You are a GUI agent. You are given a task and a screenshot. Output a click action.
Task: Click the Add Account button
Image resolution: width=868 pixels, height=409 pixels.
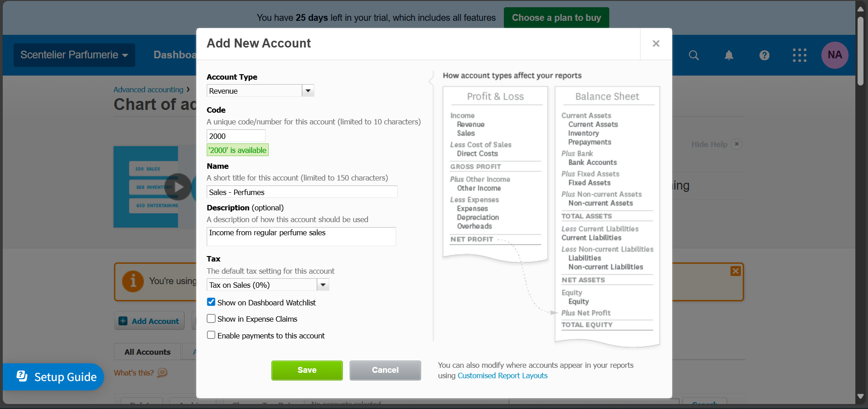click(149, 321)
